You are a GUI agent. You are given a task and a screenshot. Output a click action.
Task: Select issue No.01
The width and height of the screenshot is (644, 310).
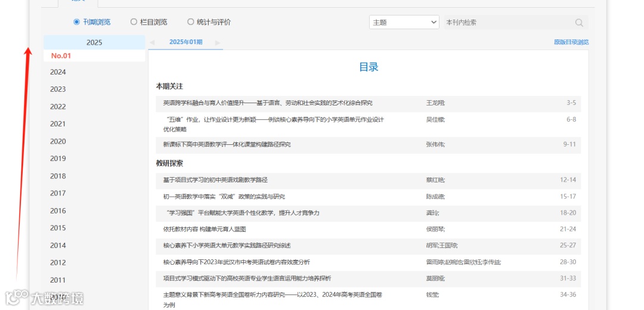coord(61,56)
